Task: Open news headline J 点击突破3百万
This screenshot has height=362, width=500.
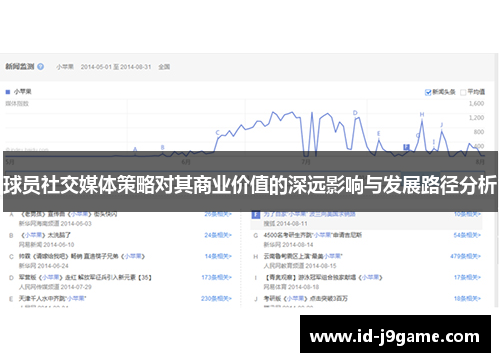Action: click(306, 298)
